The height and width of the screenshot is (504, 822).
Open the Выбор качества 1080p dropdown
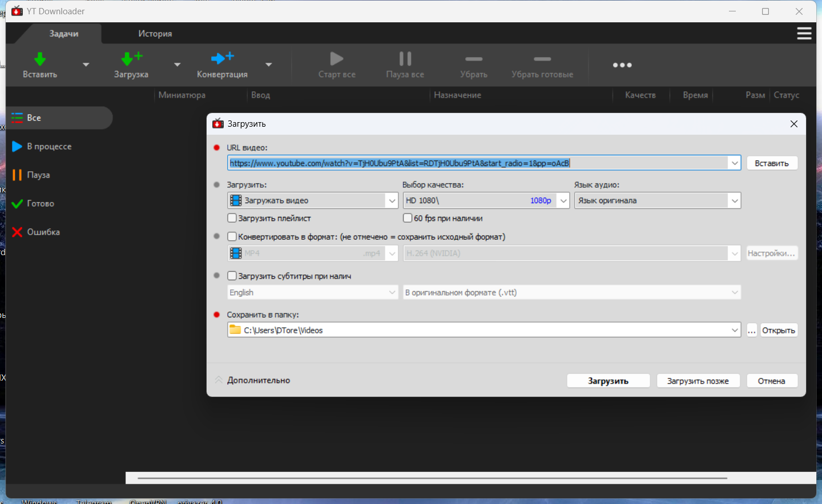(x=563, y=200)
